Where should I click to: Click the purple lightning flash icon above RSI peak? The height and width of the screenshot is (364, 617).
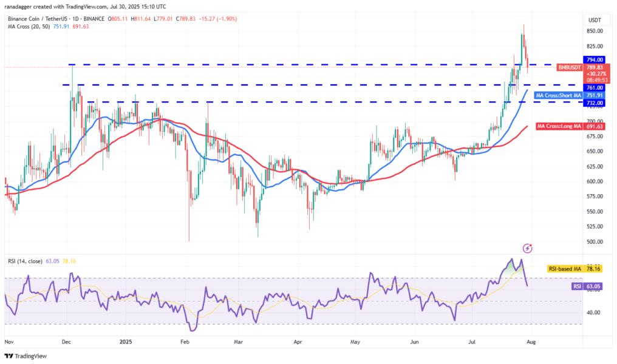click(525, 248)
